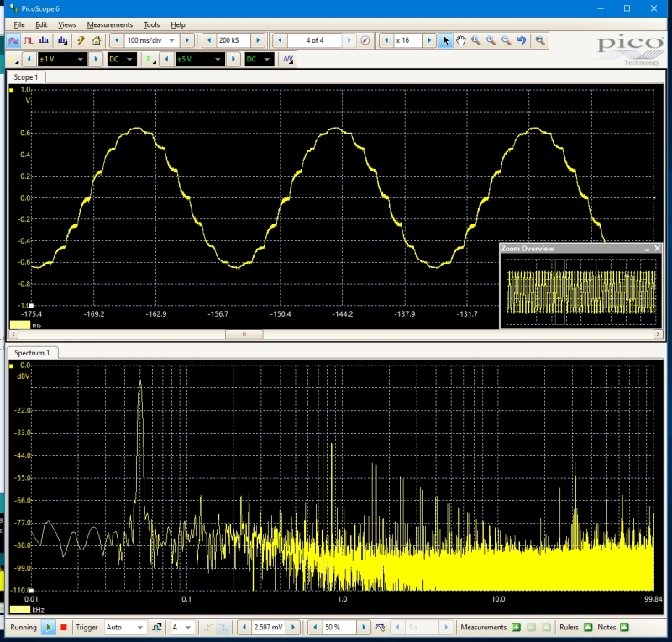Open the File menu
The image size is (672, 642).
(x=18, y=25)
